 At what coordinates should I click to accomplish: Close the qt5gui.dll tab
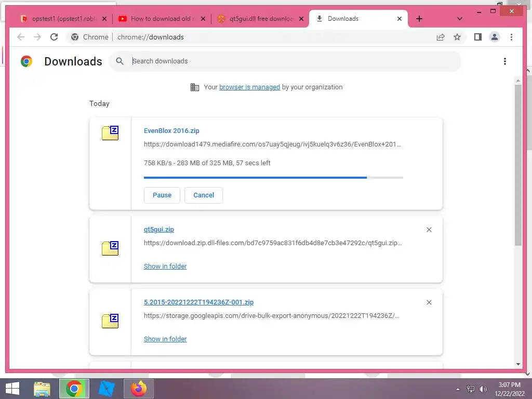[x=301, y=19]
